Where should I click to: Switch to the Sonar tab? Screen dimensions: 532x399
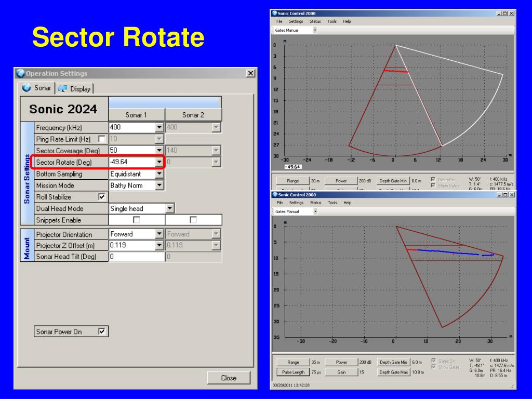click(37, 88)
